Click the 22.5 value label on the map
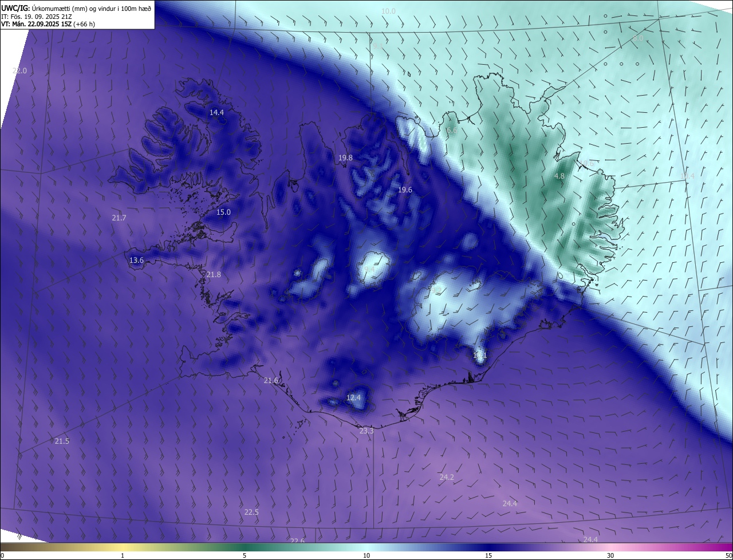Screen dimensions: 733x560 [251, 512]
